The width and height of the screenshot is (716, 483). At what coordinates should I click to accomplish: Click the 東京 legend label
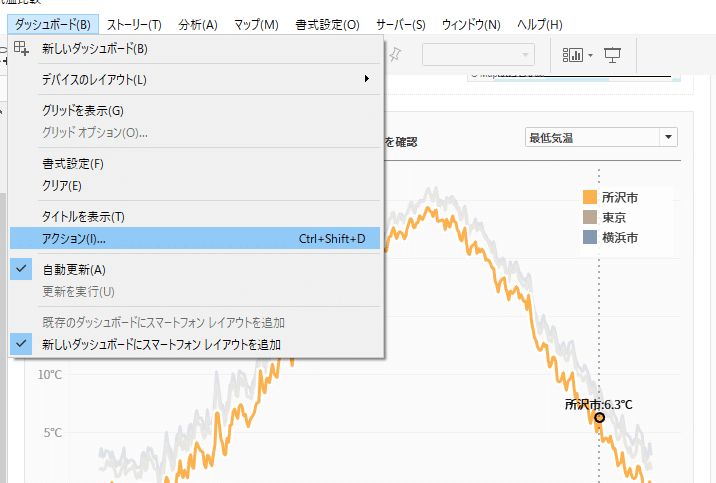(614, 218)
